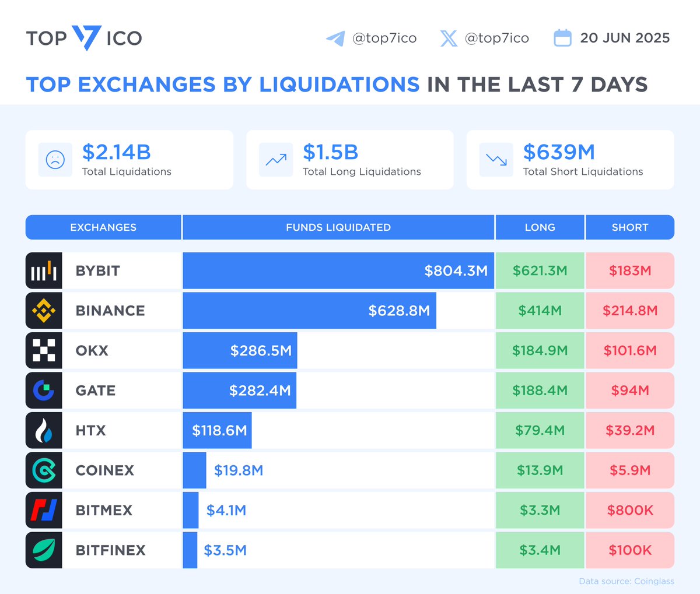The image size is (700, 594).
Task: Click Bybit's $804.3M liquidation bar
Action: 338,270
